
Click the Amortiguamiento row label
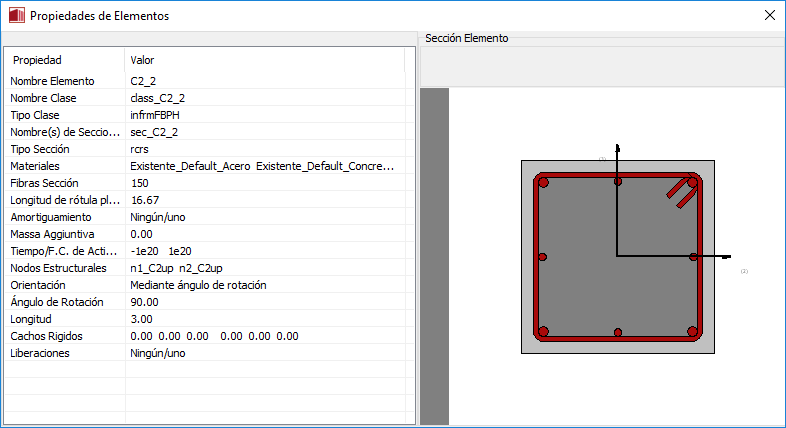coord(52,217)
